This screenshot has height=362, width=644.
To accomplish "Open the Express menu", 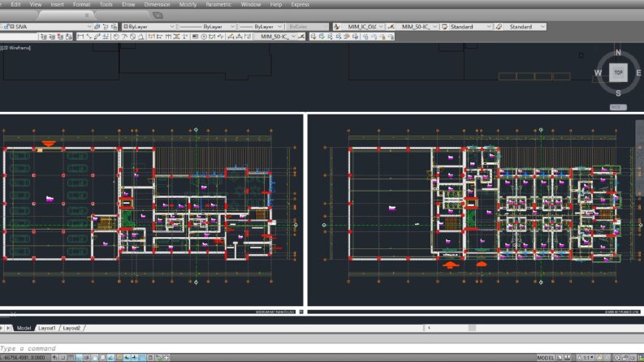I will [300, 5].
